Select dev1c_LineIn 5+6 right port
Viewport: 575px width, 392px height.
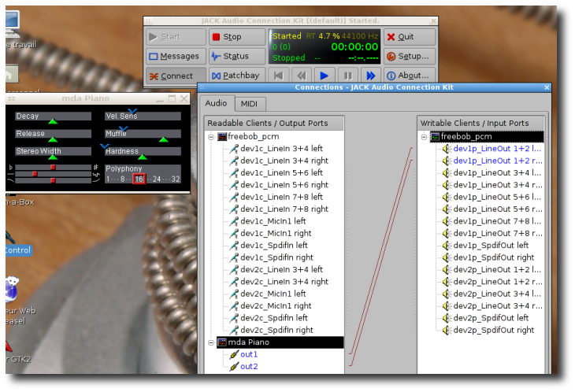point(284,185)
